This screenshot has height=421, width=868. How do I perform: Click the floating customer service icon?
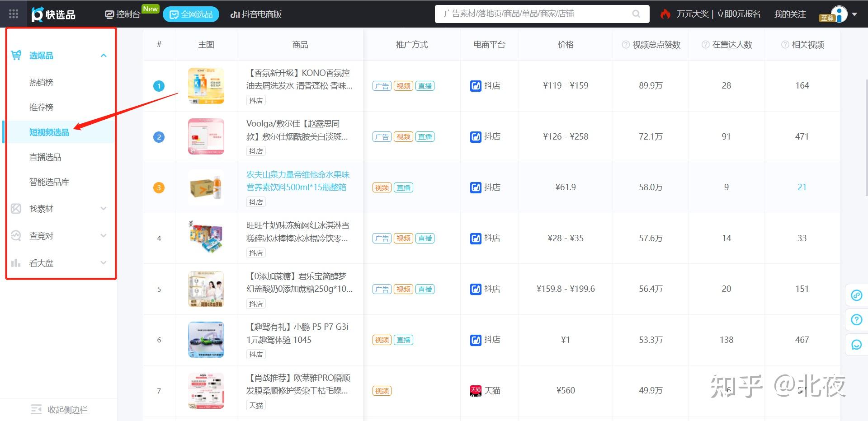click(x=856, y=345)
